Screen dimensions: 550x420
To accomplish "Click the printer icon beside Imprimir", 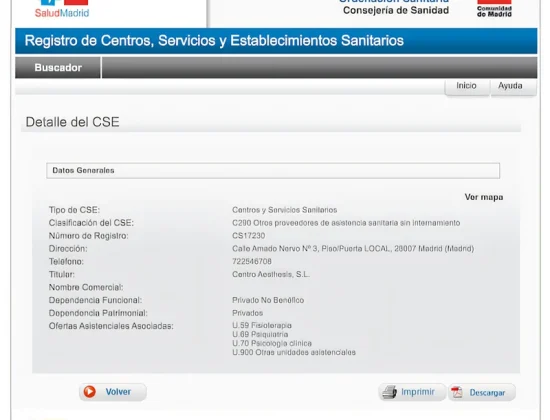I will pyautogui.click(x=389, y=392).
